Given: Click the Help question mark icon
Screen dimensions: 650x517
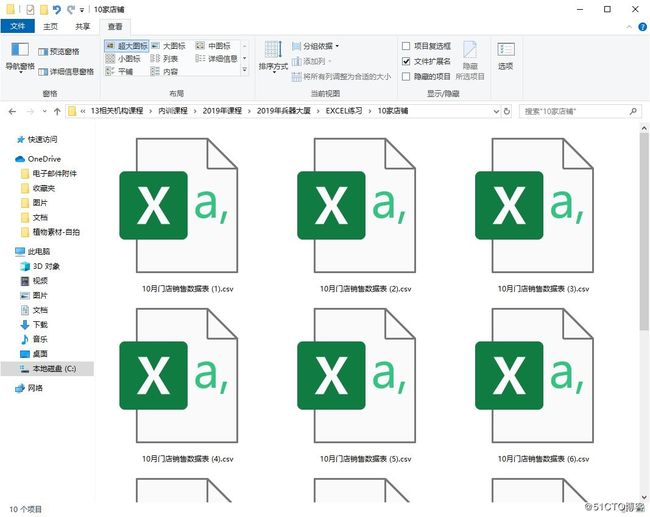Looking at the screenshot, I should (x=643, y=27).
